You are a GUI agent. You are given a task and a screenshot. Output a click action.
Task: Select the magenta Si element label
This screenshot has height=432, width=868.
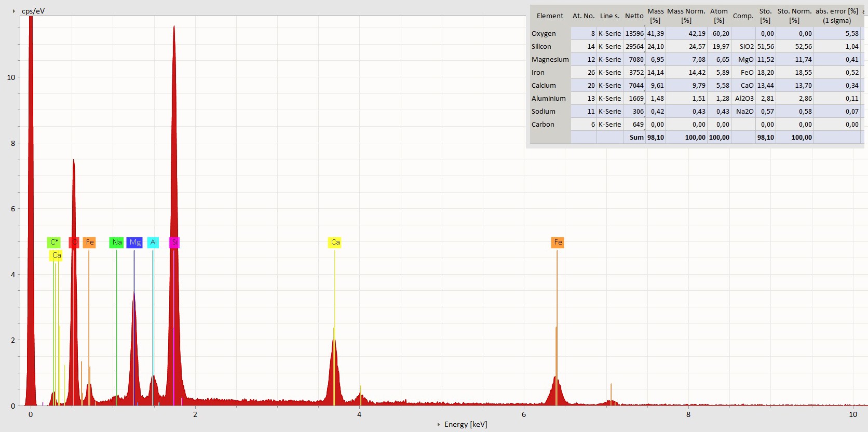(x=174, y=242)
